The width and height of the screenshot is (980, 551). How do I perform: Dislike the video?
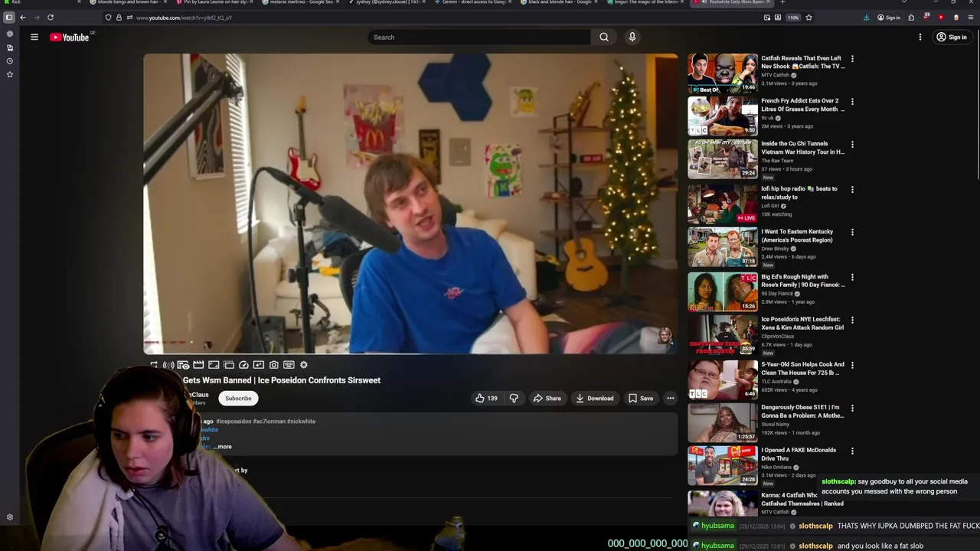pos(514,398)
